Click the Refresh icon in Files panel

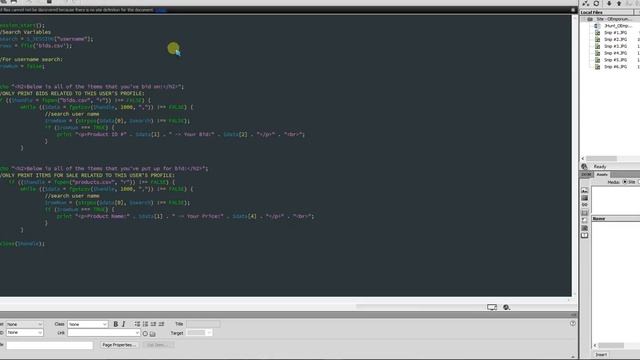(x=596, y=3)
